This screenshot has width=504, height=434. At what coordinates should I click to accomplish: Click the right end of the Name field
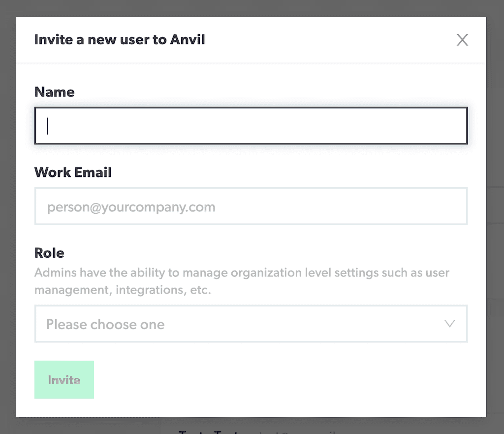click(x=453, y=126)
